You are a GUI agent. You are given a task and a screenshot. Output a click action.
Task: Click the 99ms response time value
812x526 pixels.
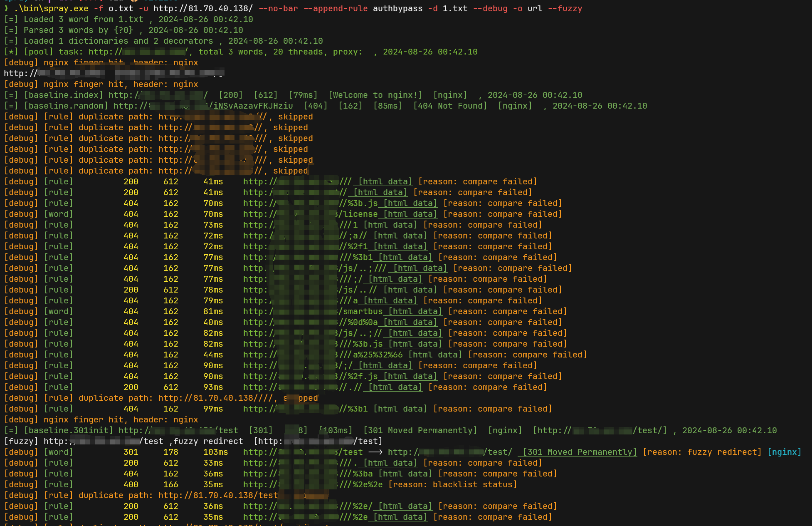(213, 409)
